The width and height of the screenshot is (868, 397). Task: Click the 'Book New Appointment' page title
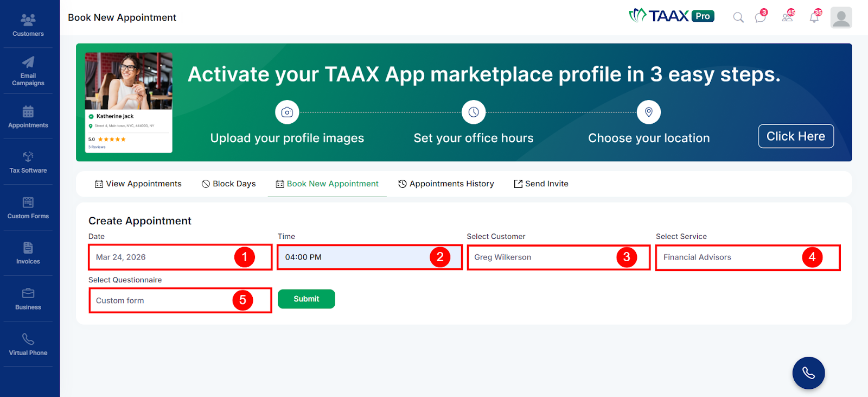point(122,17)
